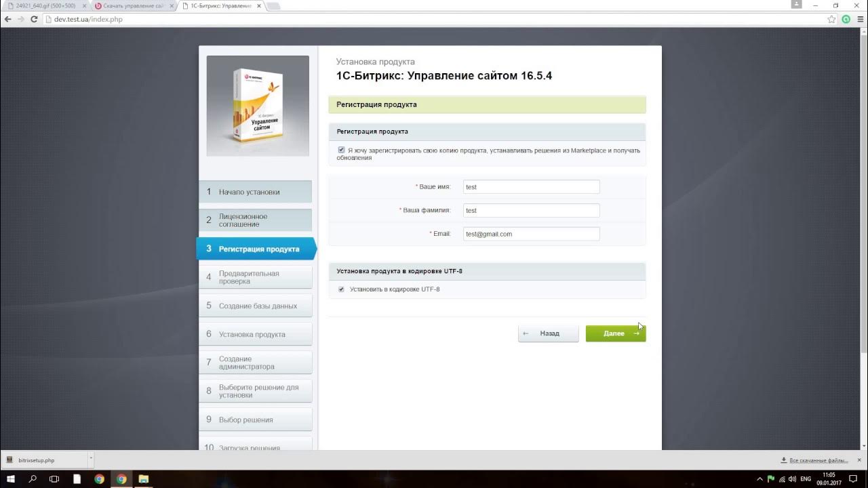
Task: Click the green flag tray icon
Action: [771, 479]
